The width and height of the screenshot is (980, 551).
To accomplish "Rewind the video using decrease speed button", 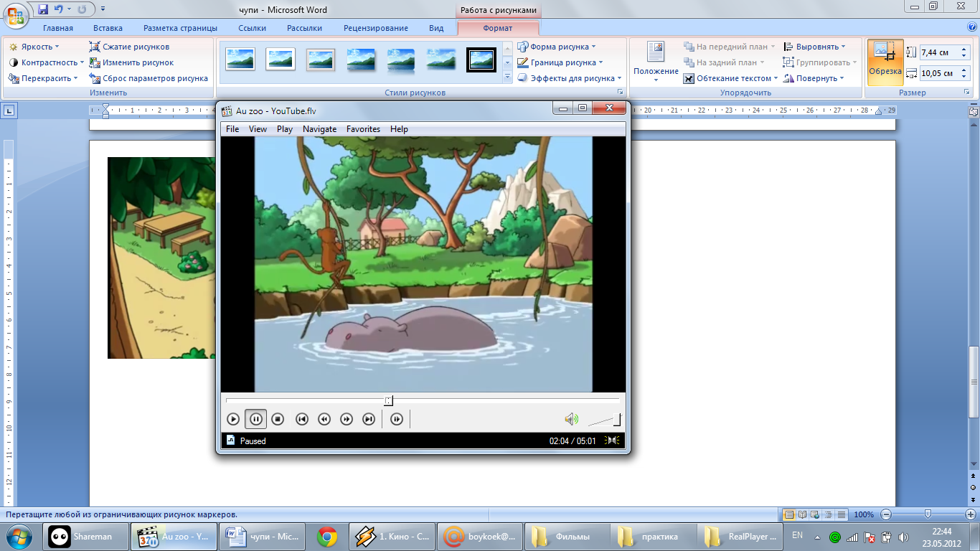I will coord(324,419).
